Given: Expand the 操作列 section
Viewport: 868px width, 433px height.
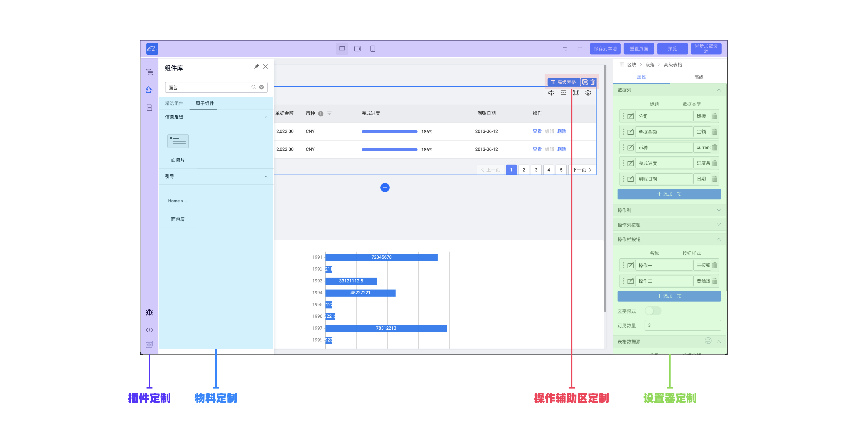Looking at the screenshot, I should point(719,210).
